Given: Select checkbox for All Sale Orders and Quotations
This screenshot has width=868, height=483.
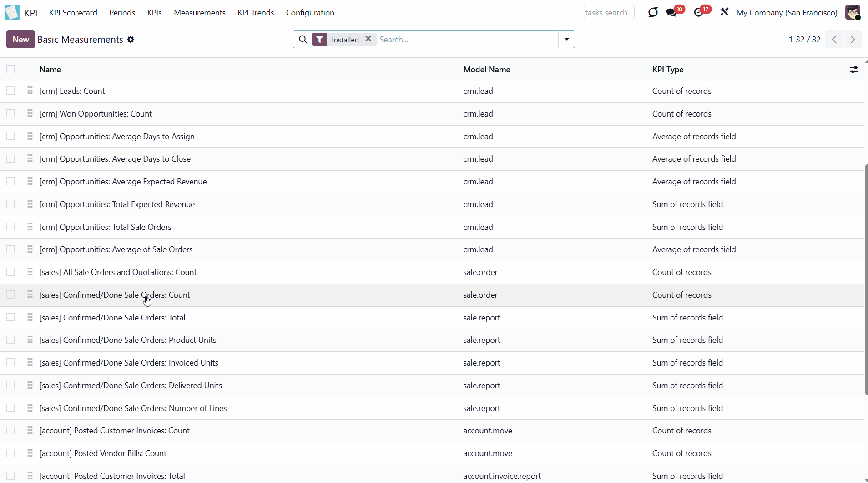Looking at the screenshot, I should point(10,272).
